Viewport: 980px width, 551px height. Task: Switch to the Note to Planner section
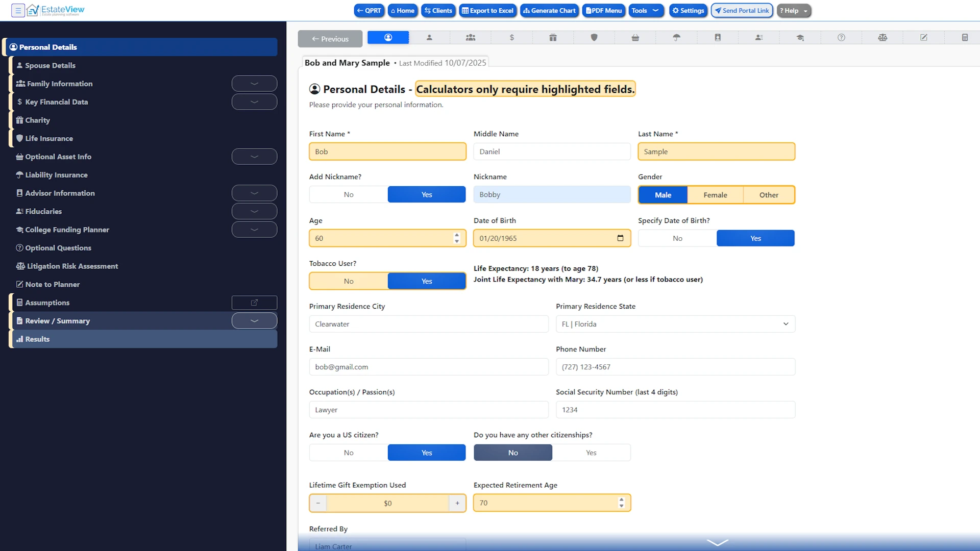point(52,284)
